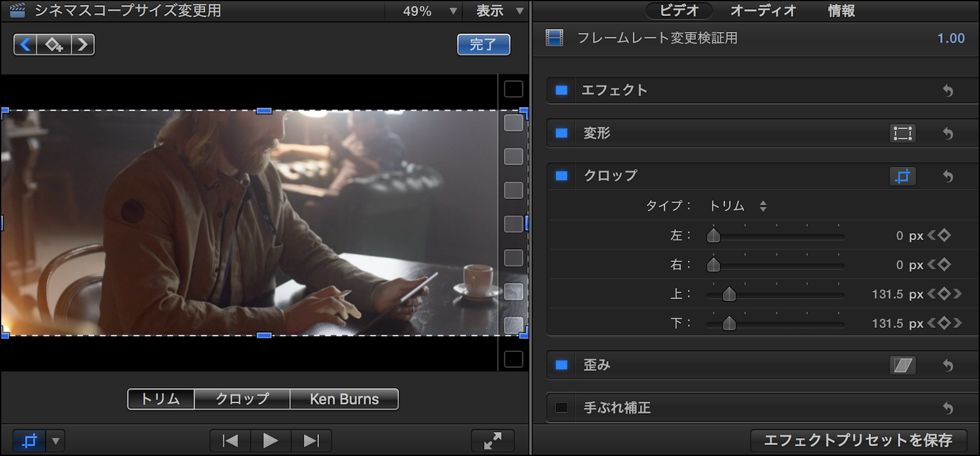The width and height of the screenshot is (980, 456).
Task: Open the タイプ トリム popup menu
Action: [x=737, y=206]
